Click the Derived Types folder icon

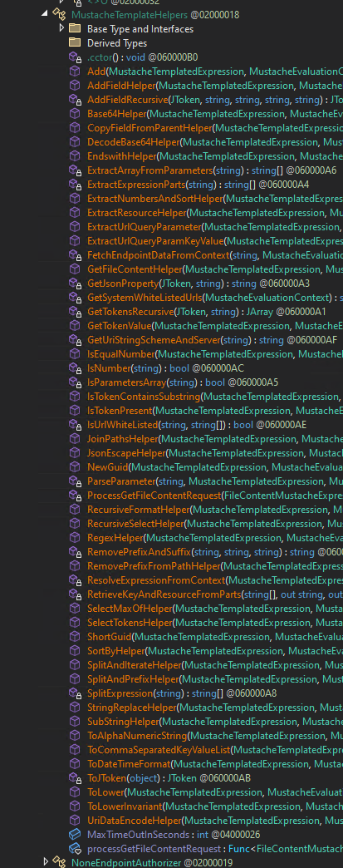[75, 42]
